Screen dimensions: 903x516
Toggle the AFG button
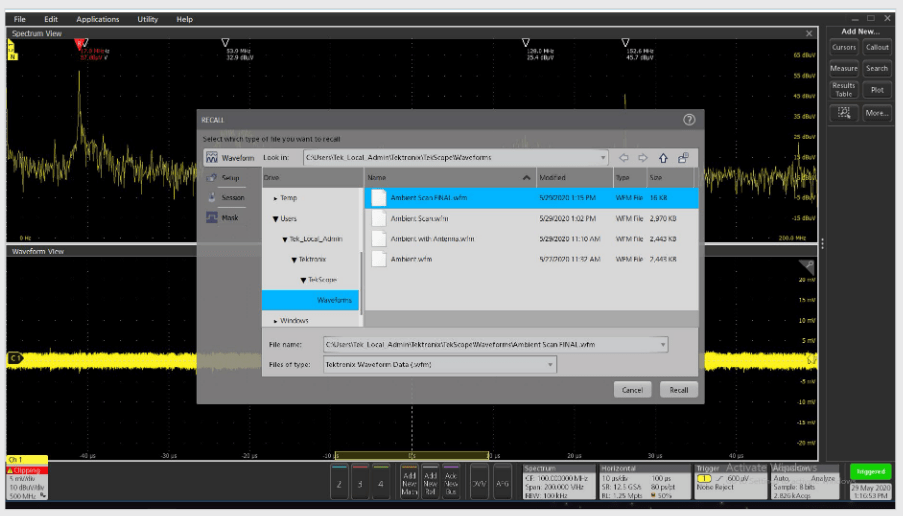point(505,481)
